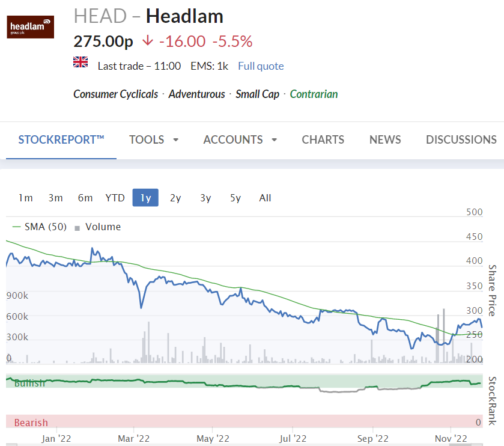Click the Jul '22 axis label
Screen dimensions: 504x446
pos(293,438)
